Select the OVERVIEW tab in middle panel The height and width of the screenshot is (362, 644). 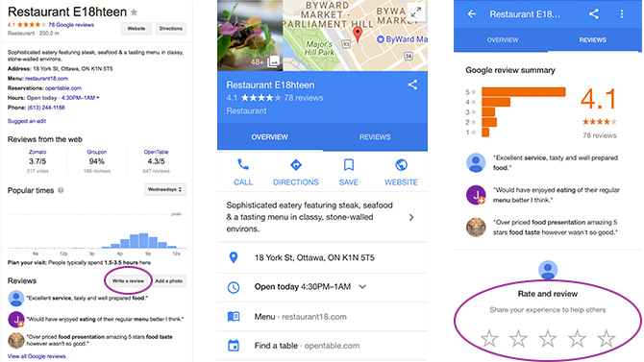[270, 137]
